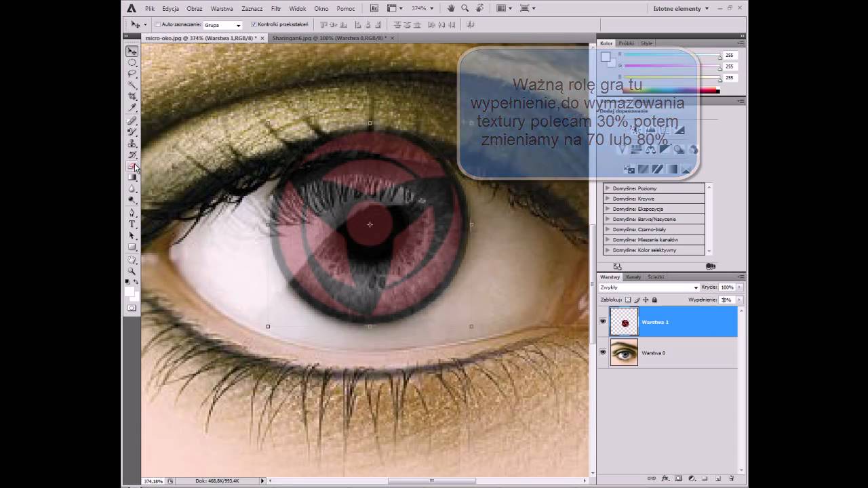Screen dimensions: 868x488
Task: Click the foreground color swatch in toolbox
Action: [x=129, y=291]
